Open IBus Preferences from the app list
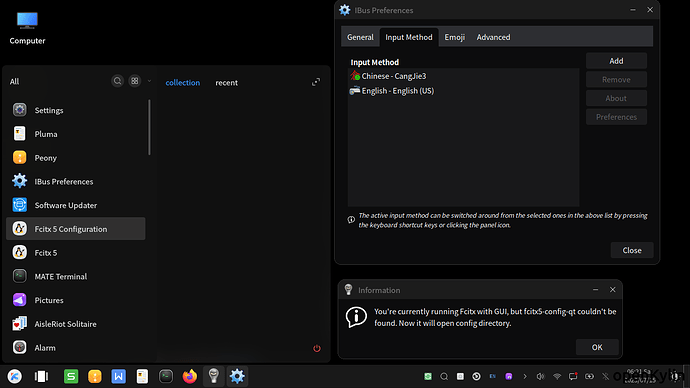690x388 pixels. point(76,181)
